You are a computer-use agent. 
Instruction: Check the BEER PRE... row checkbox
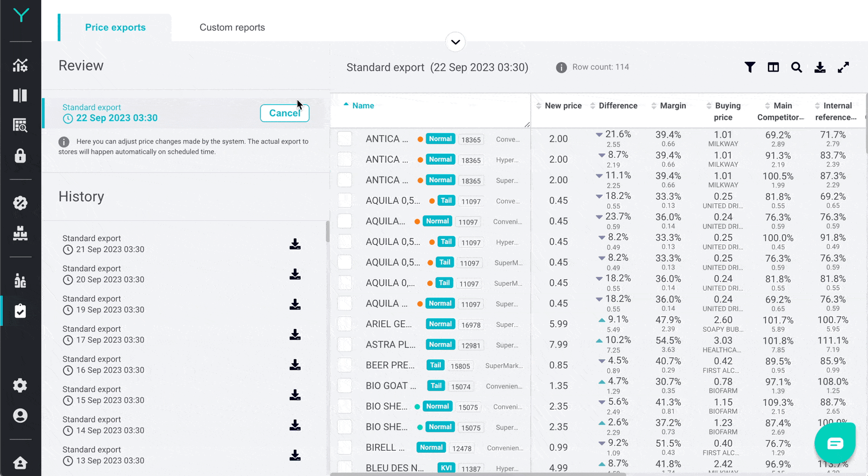345,365
